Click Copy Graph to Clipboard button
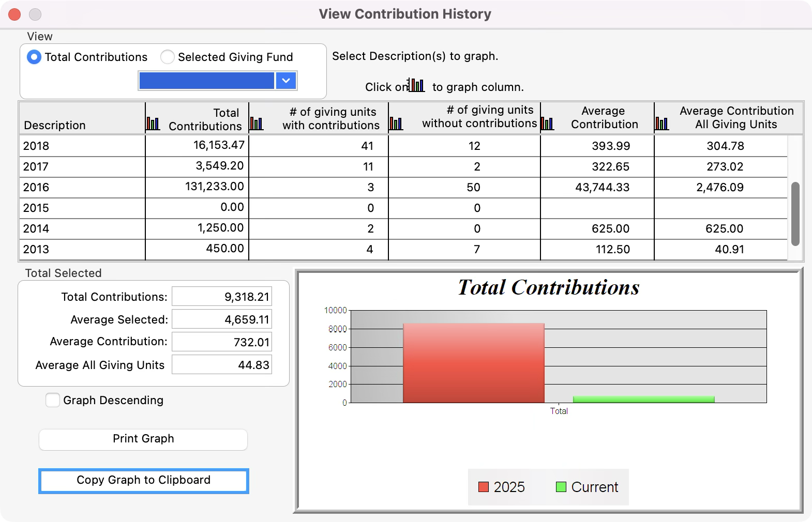This screenshot has height=522, width=812. coord(144,481)
